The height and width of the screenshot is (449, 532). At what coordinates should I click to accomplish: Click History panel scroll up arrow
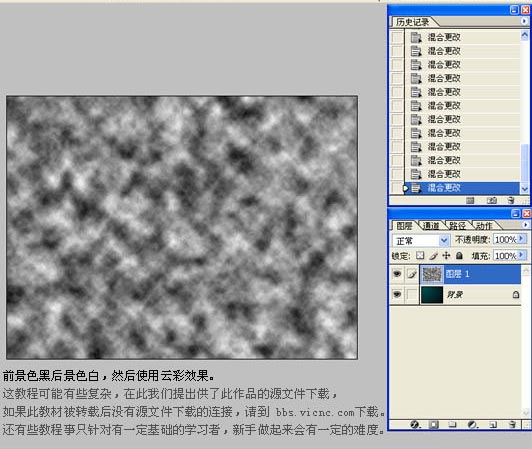coord(525,35)
